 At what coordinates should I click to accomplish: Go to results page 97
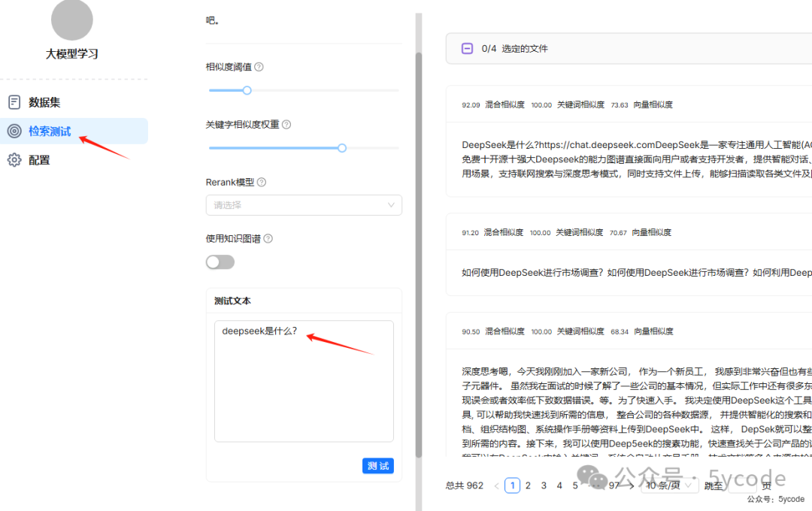pyautogui.click(x=614, y=485)
